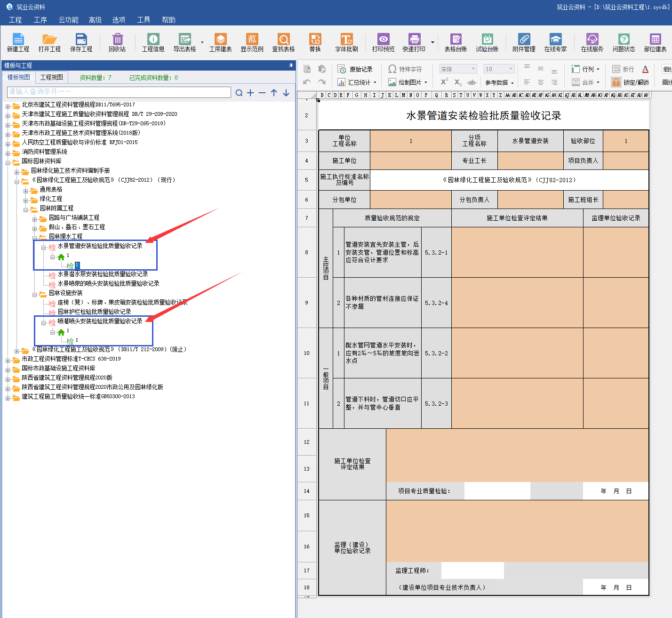Open the 试验台账 test ledger
The height and width of the screenshot is (618, 672).
pyautogui.click(x=487, y=42)
